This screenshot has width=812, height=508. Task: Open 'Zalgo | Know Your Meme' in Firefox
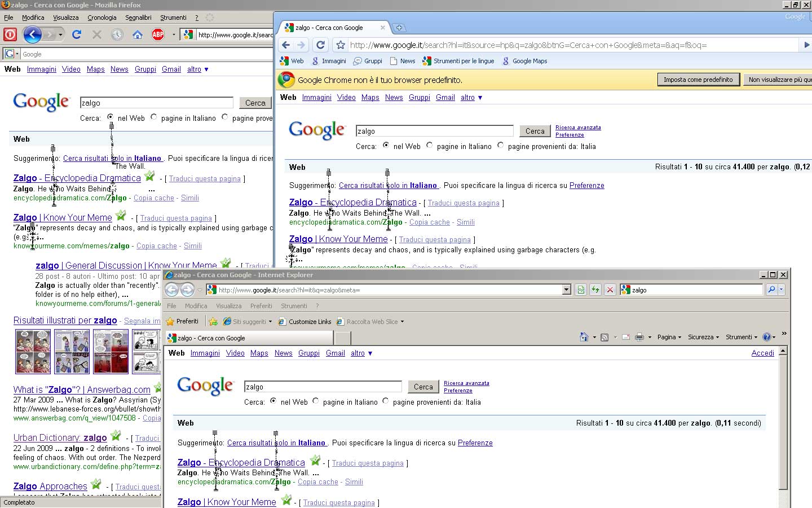point(63,217)
